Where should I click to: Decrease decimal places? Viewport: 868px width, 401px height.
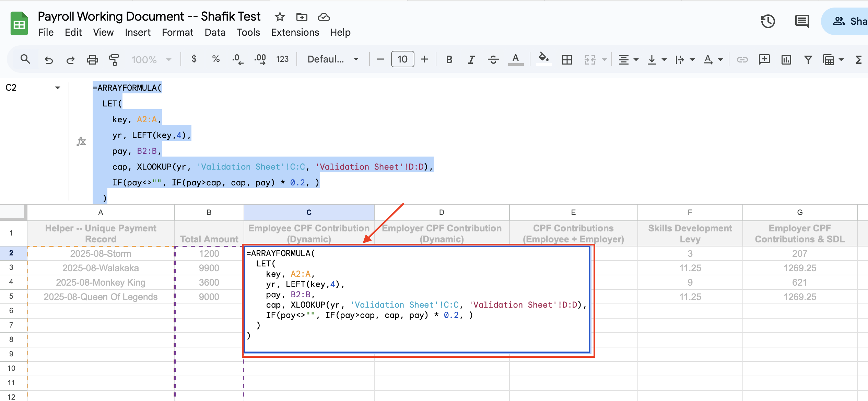click(x=237, y=59)
